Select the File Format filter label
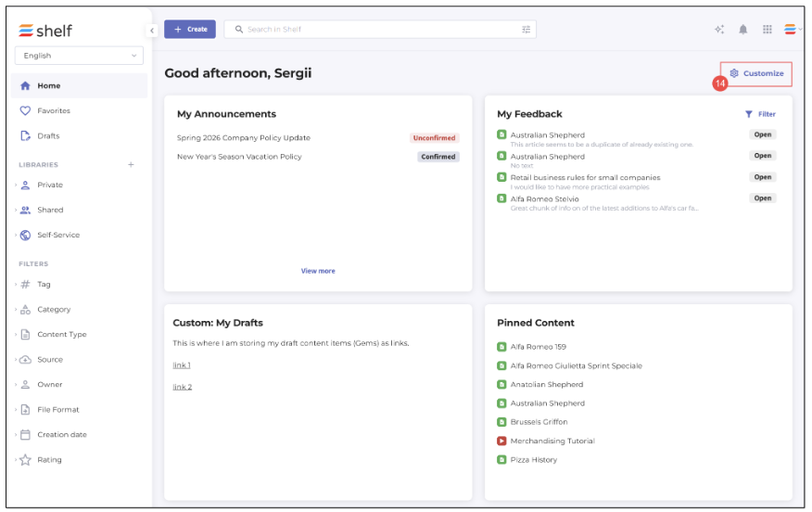This screenshot has height=512, width=812. pos(58,409)
